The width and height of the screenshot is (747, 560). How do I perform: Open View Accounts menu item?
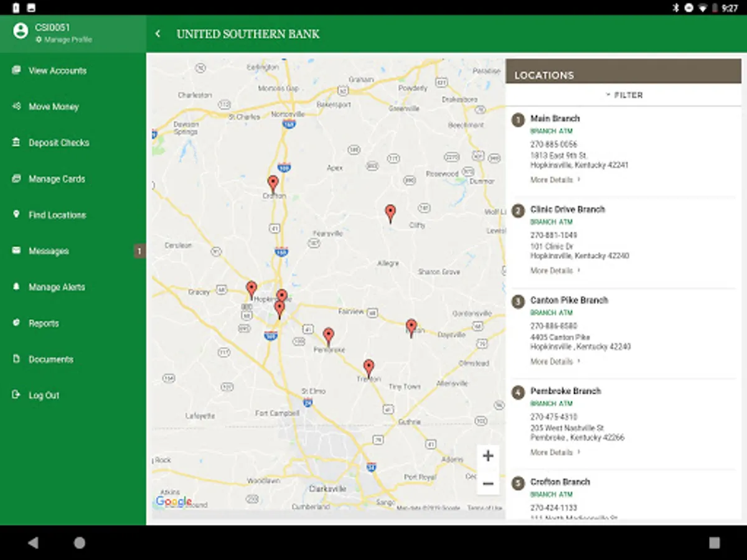pyautogui.click(x=57, y=70)
